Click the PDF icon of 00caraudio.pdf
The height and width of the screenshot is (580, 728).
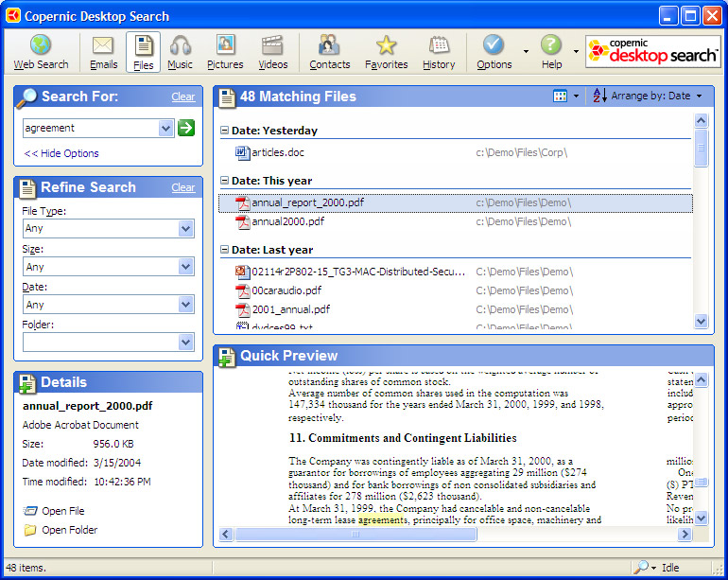(242, 290)
